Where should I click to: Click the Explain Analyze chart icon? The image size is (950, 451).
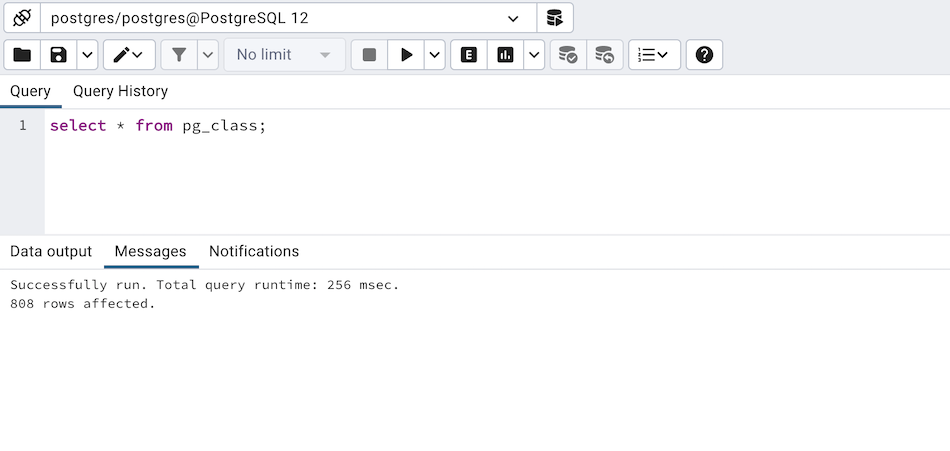point(506,55)
